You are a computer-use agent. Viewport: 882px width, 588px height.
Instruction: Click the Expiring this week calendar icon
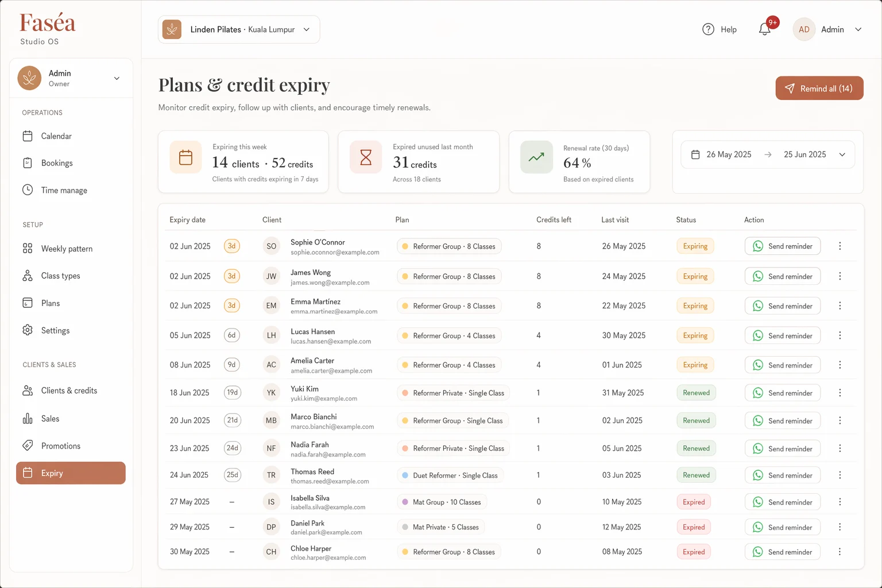pos(185,157)
